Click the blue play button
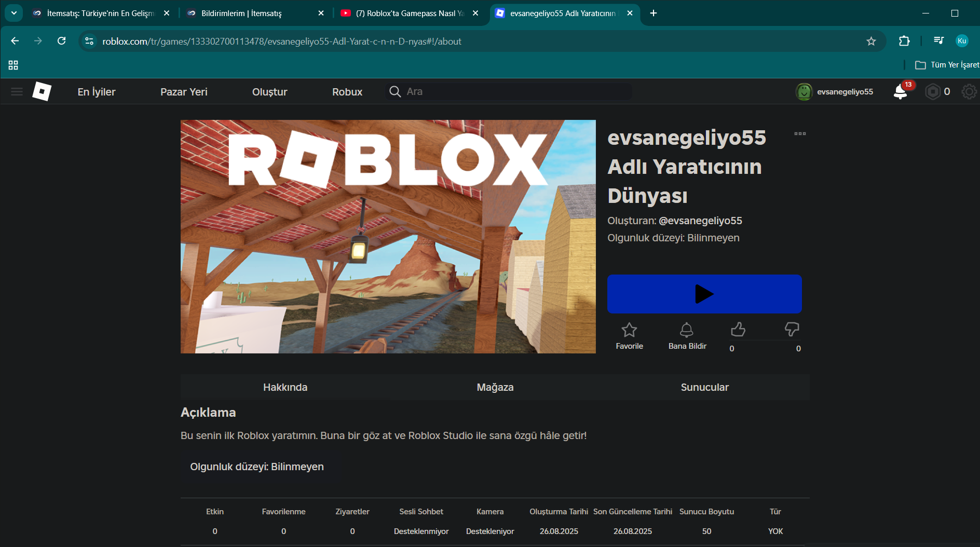This screenshot has width=980, height=547. (704, 294)
